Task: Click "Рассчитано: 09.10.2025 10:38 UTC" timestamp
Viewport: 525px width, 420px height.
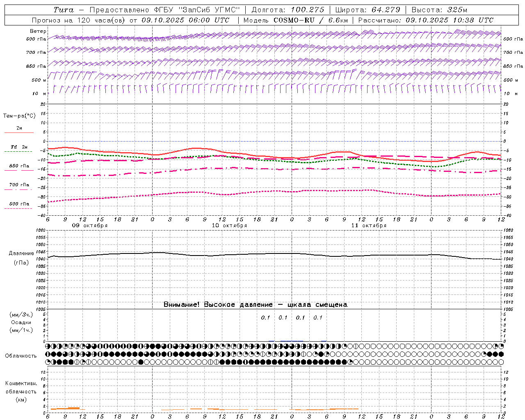Action: [x=426, y=20]
